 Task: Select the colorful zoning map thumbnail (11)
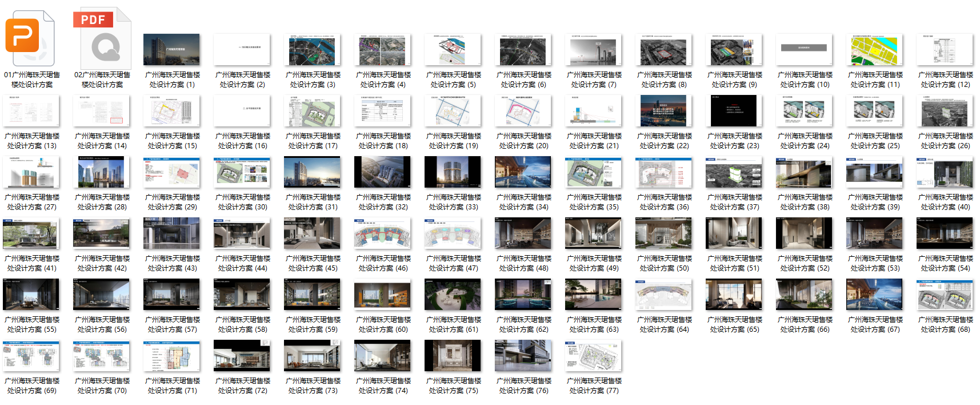pyautogui.click(x=875, y=50)
